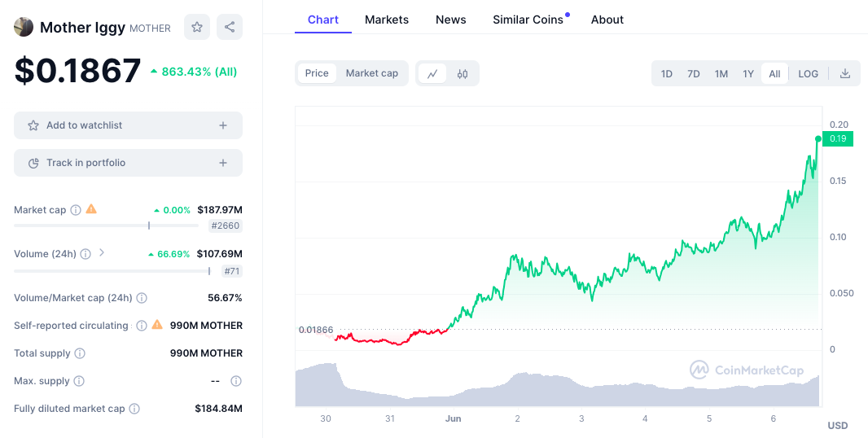Open Volume/Market cap (24h) info icon

[142, 298]
